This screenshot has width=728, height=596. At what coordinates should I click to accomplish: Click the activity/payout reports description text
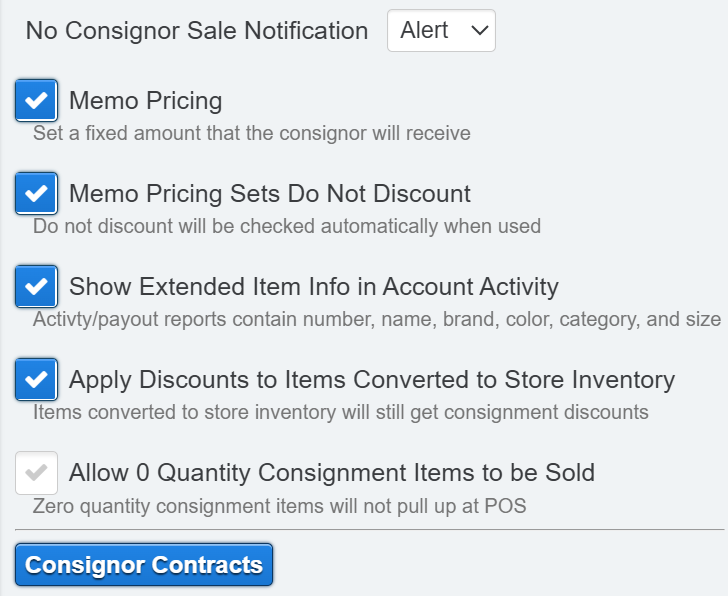point(376,319)
